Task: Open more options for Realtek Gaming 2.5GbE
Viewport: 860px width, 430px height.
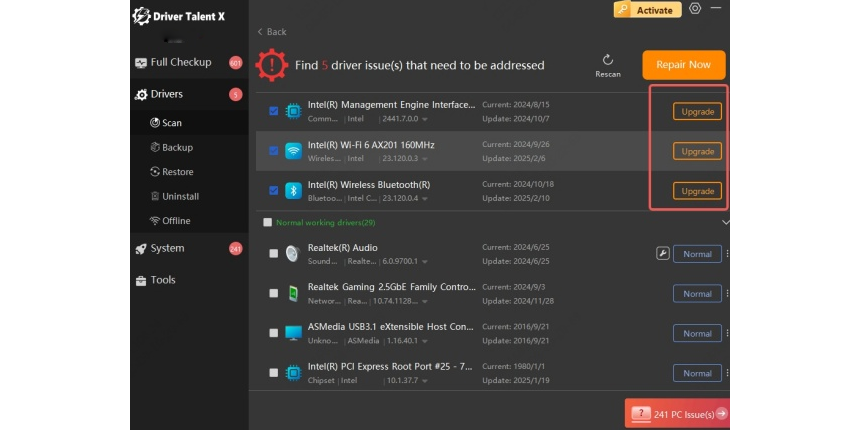Action: (x=727, y=294)
